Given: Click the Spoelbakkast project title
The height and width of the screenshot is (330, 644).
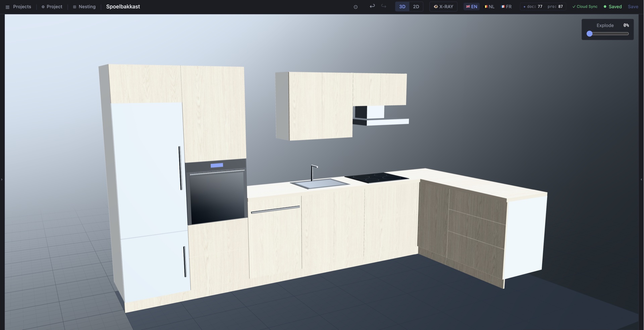Looking at the screenshot, I should point(123,7).
